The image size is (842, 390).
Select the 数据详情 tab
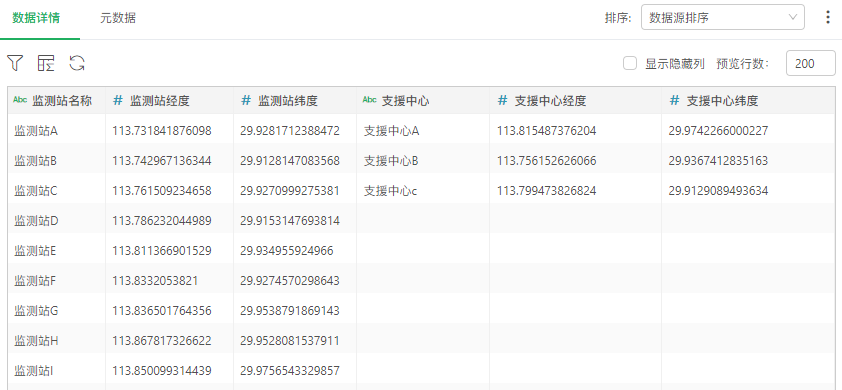(x=36, y=18)
